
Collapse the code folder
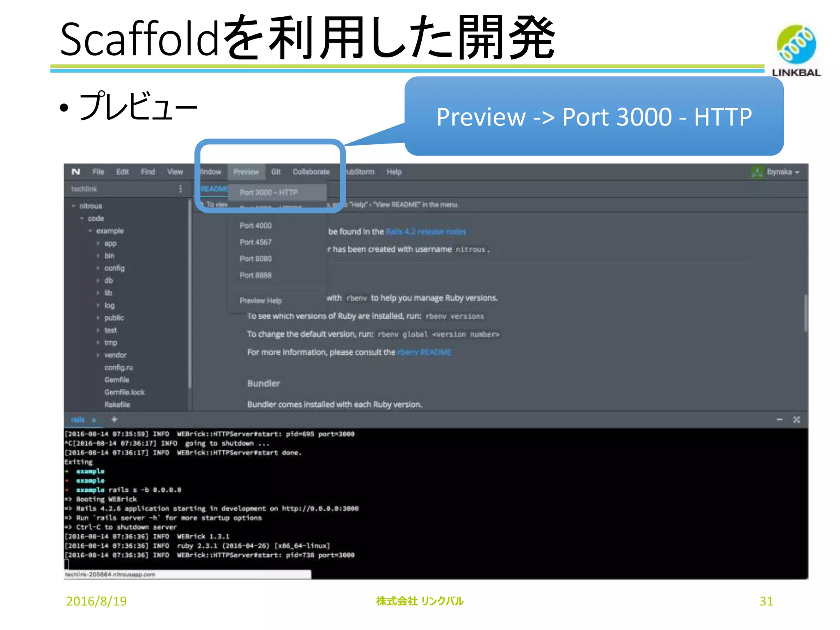82,218
